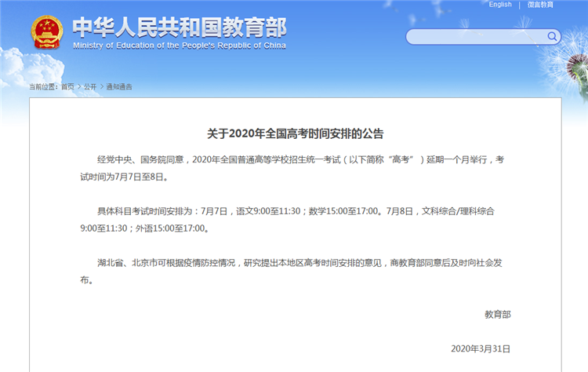Click the national emblem logo

point(46,32)
